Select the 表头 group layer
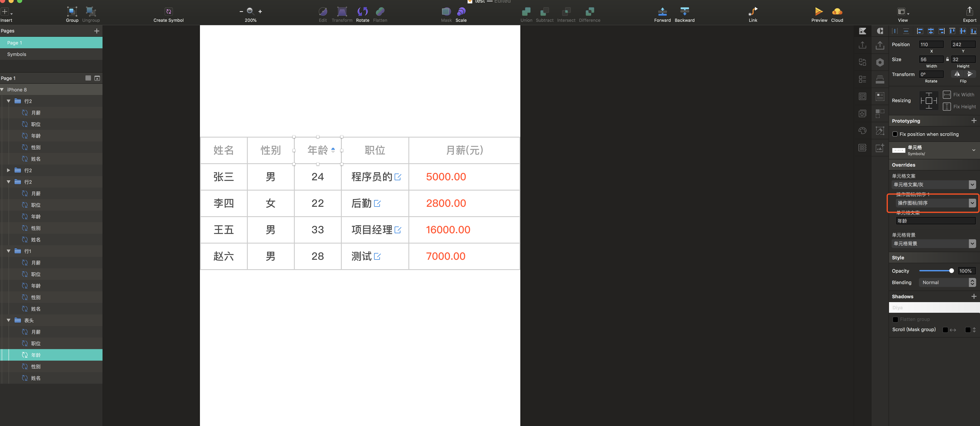Screen dimensions: 980x426 tap(29, 321)
